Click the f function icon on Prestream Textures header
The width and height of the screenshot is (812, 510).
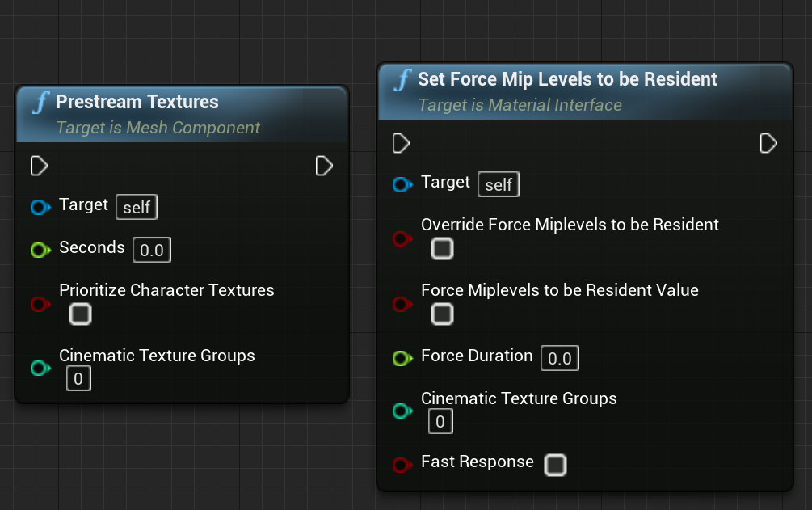coord(41,101)
